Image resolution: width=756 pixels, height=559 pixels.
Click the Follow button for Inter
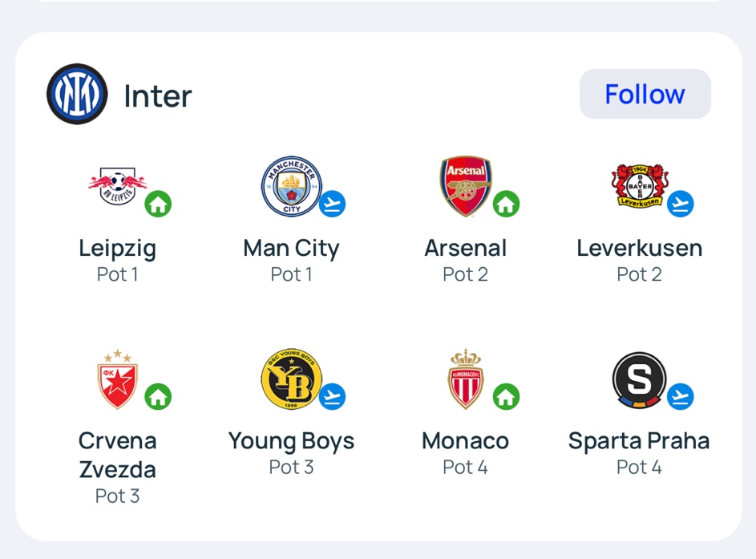[x=645, y=94]
